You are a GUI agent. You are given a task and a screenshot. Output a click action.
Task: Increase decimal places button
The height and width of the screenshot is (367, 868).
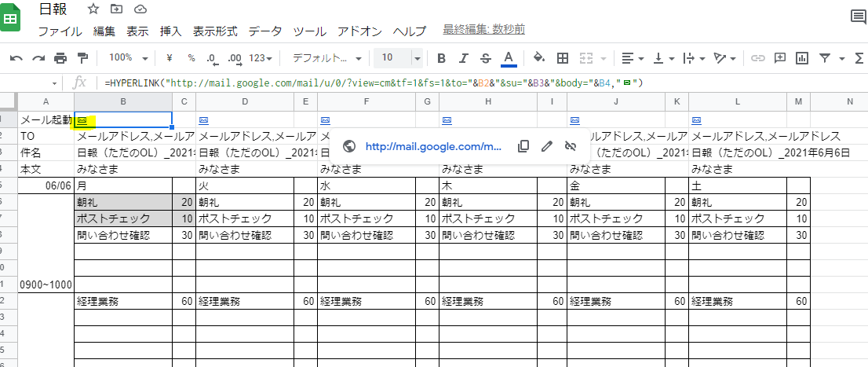pos(234,57)
